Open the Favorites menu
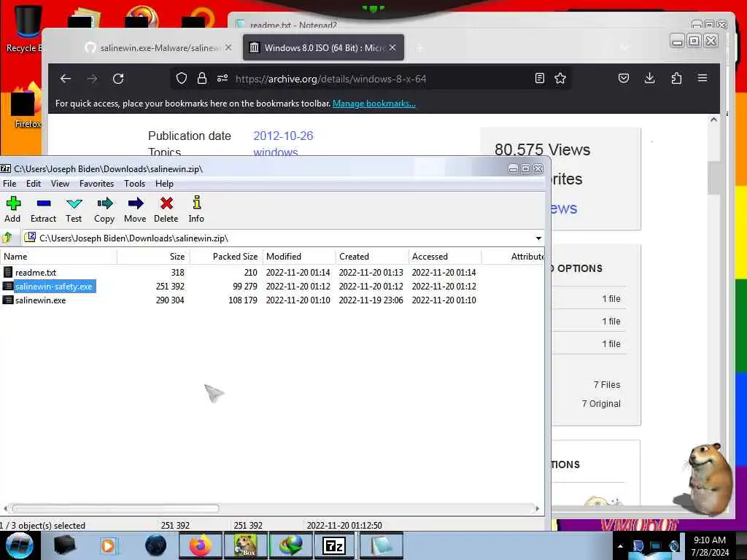The image size is (747, 560). coord(97,183)
